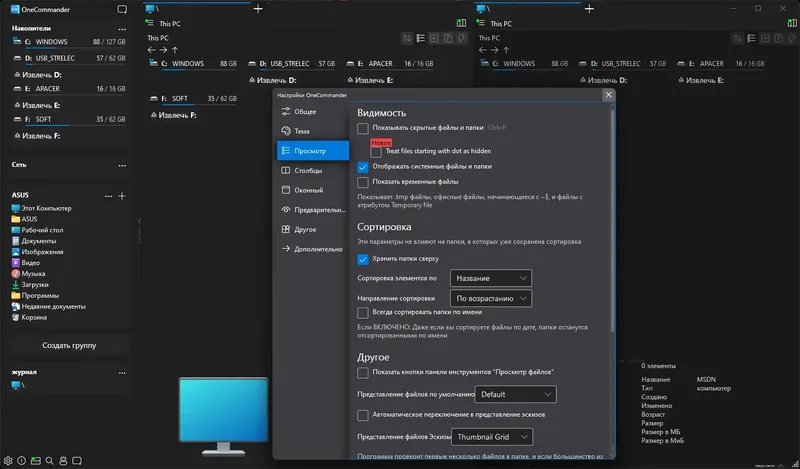Image resolution: width=800 pixels, height=469 pixels.
Task: Click the Создать группу button
Action: pyautogui.click(x=70, y=345)
